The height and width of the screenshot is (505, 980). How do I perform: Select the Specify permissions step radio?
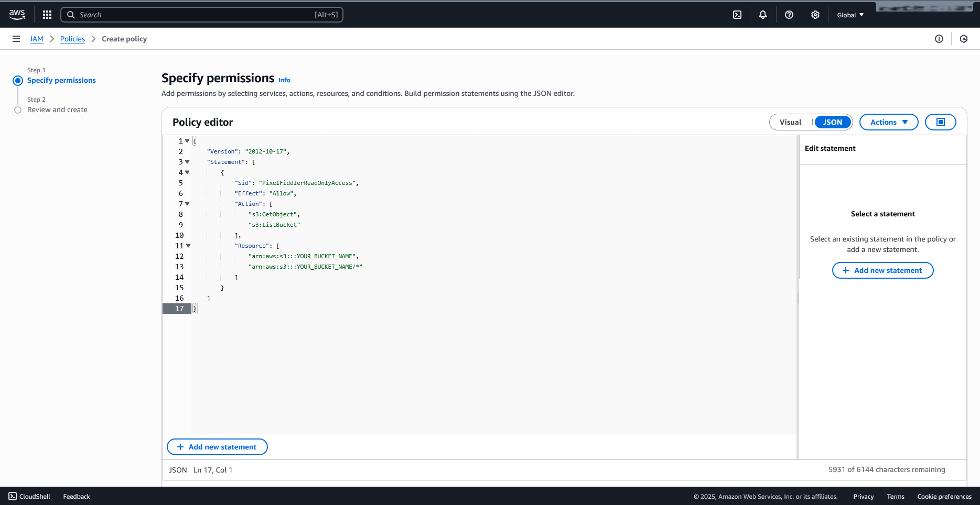pyautogui.click(x=18, y=81)
